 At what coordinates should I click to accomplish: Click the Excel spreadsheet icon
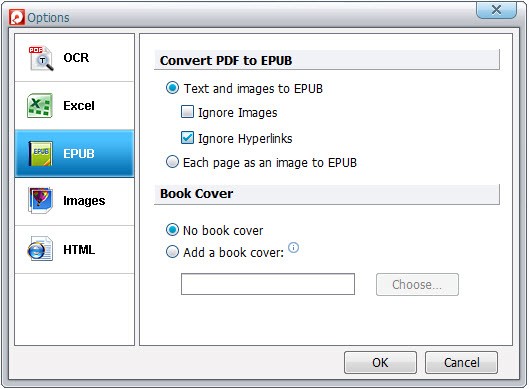tap(40, 106)
